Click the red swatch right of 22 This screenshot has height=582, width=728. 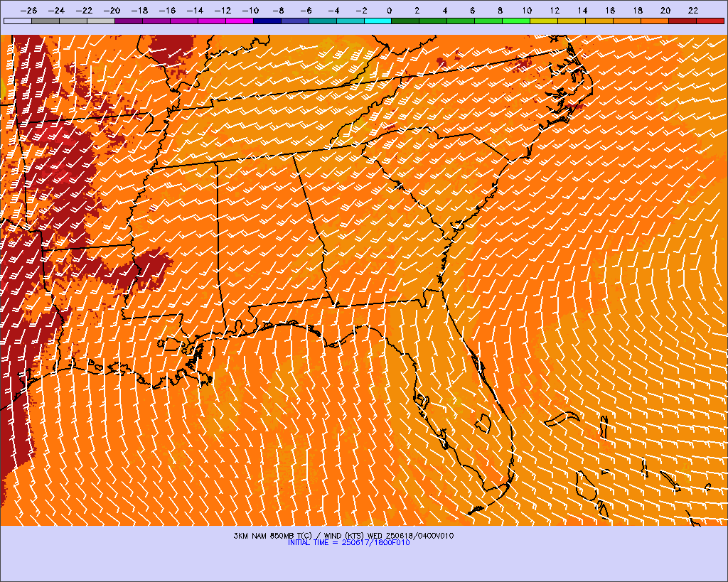(710, 21)
